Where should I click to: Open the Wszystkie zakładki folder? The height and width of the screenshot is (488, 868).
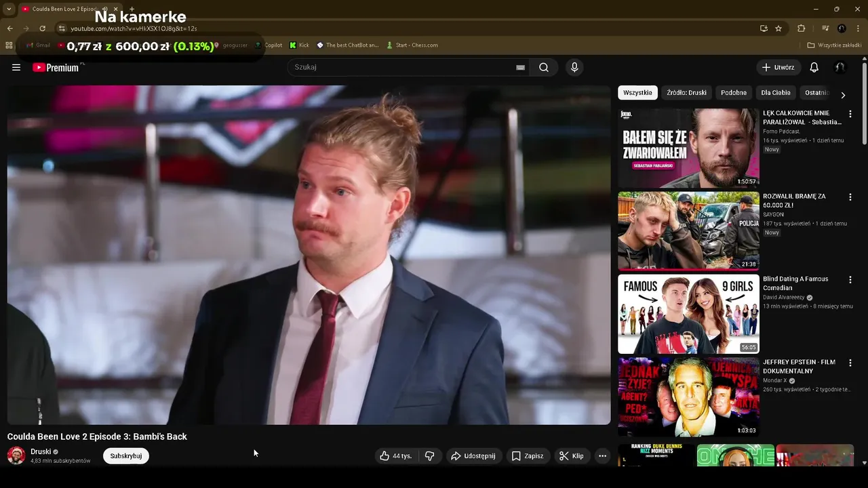pyautogui.click(x=834, y=45)
